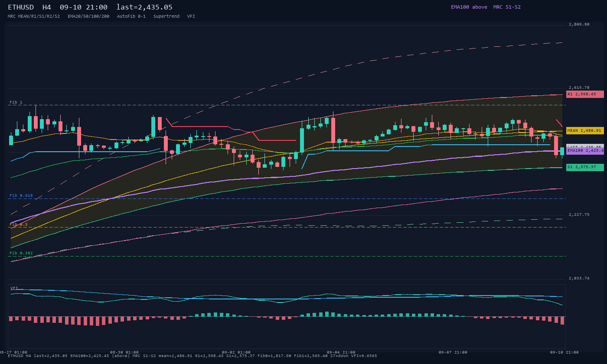Click the bottom status summary line
This screenshot has width=607, height=364.
coord(193,356)
